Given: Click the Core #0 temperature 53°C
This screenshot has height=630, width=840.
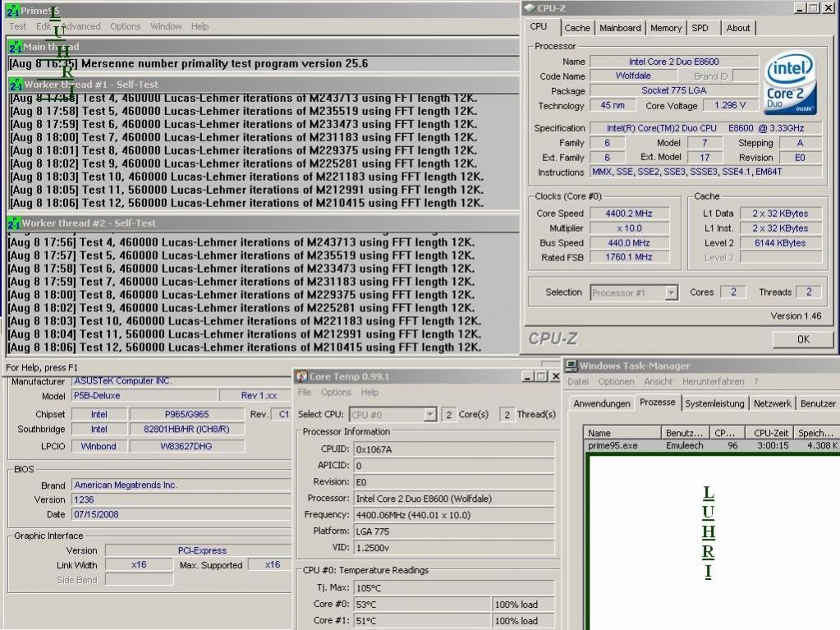Looking at the screenshot, I should 421,605.
